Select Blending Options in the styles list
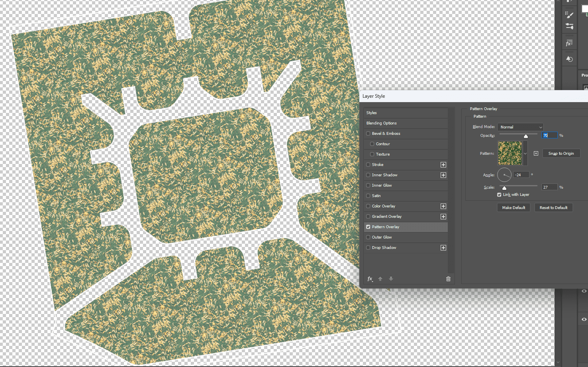 [x=381, y=123]
